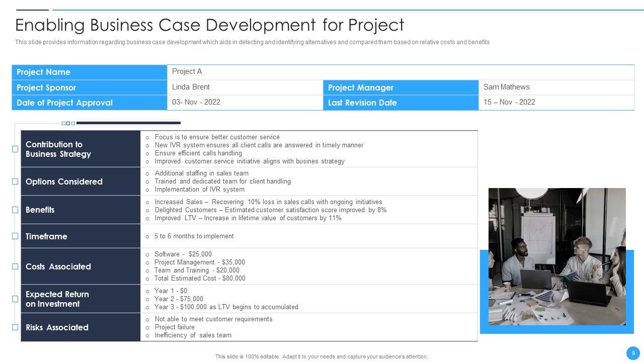Select 'Inefficiency of sales team' risk bullet
The width and height of the screenshot is (644, 362).
click(x=193, y=335)
